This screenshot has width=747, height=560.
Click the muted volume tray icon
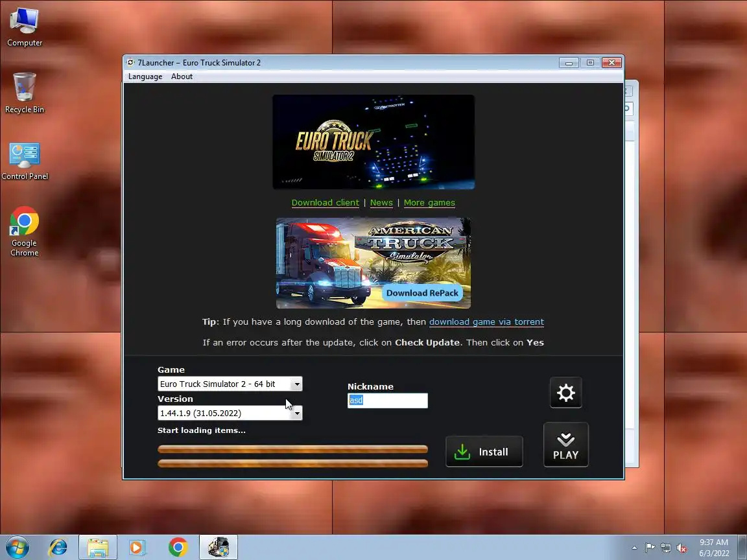682,548
